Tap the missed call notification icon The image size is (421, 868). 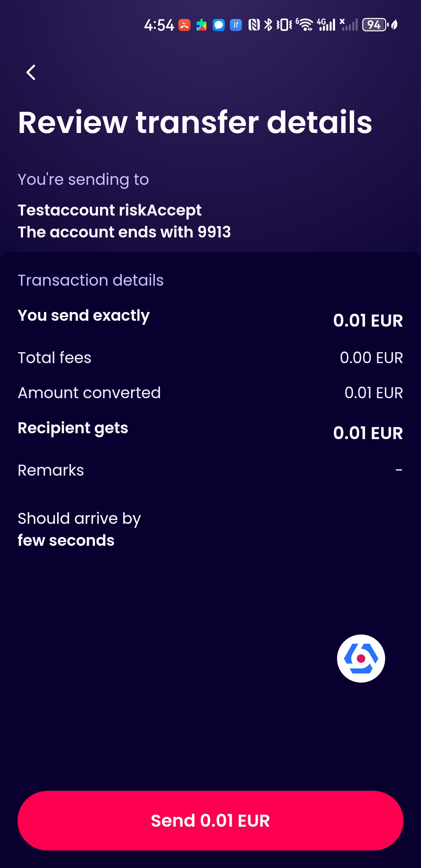(x=184, y=25)
